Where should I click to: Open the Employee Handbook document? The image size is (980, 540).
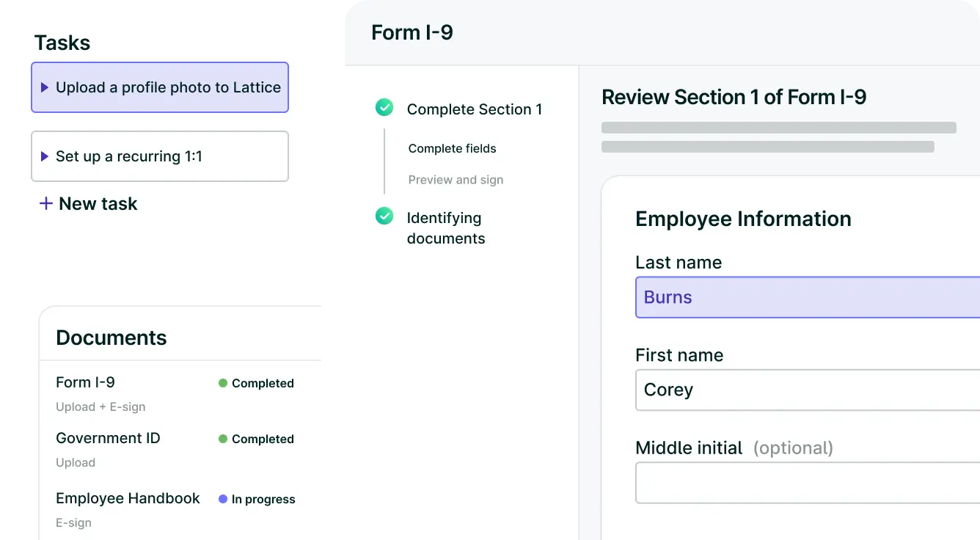pos(128,498)
